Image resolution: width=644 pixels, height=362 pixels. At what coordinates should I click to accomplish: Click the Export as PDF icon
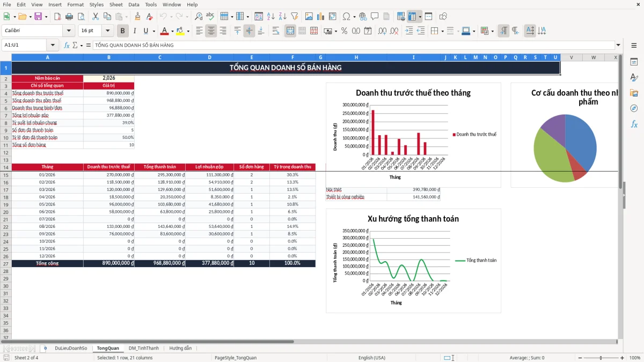click(x=57, y=17)
